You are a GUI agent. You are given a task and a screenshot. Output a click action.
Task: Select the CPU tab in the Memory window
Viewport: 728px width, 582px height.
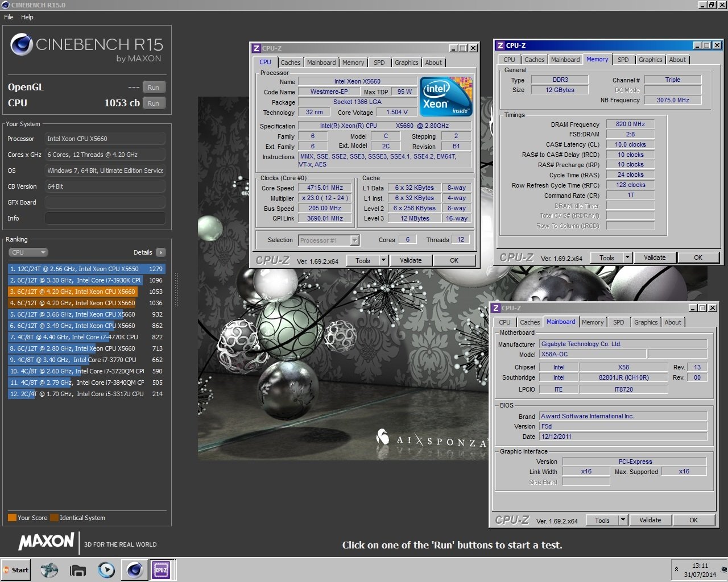click(x=509, y=60)
